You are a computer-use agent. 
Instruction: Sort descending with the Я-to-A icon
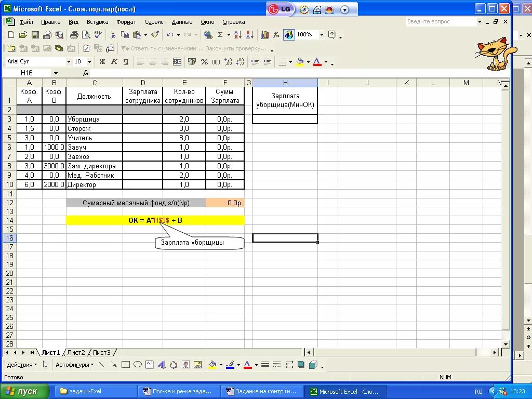(249, 35)
